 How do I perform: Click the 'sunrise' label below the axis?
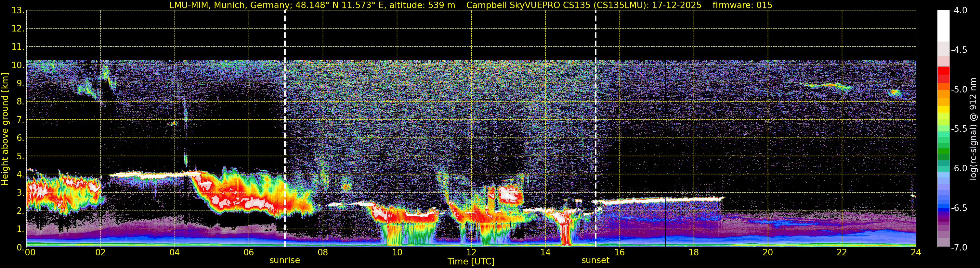pyautogui.click(x=284, y=261)
